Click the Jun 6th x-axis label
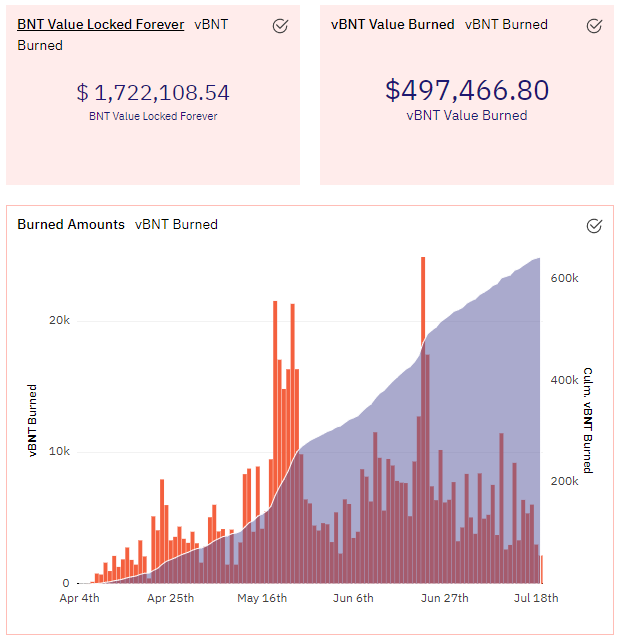This screenshot has width=625, height=644. [x=353, y=598]
